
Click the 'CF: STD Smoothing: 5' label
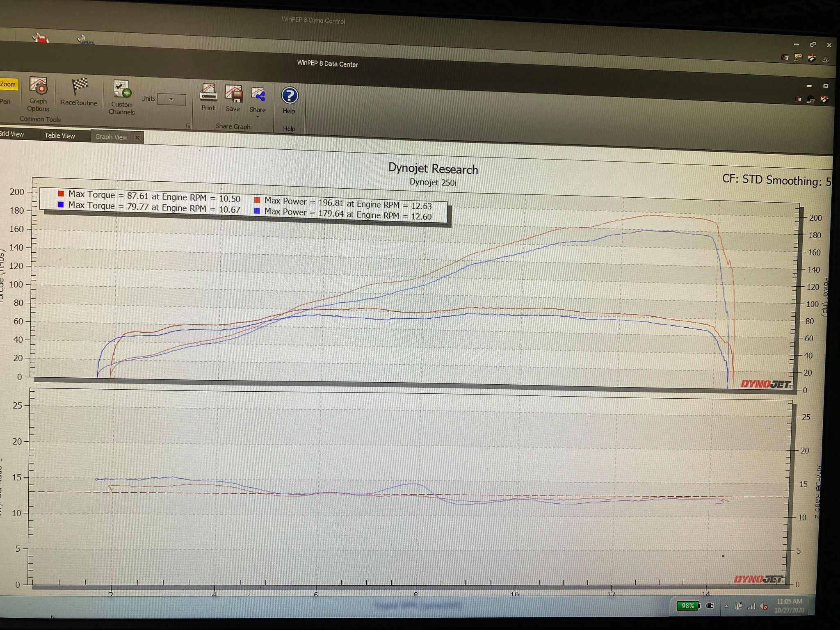(776, 180)
